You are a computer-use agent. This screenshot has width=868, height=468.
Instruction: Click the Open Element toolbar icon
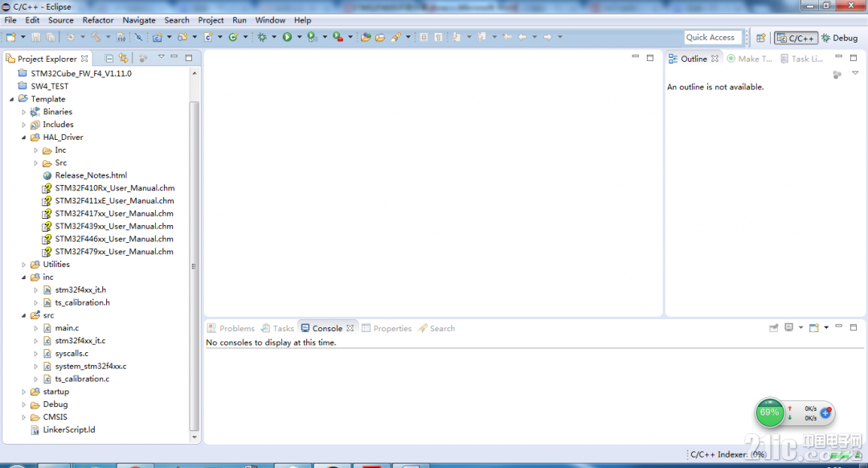pyautogui.click(x=366, y=37)
